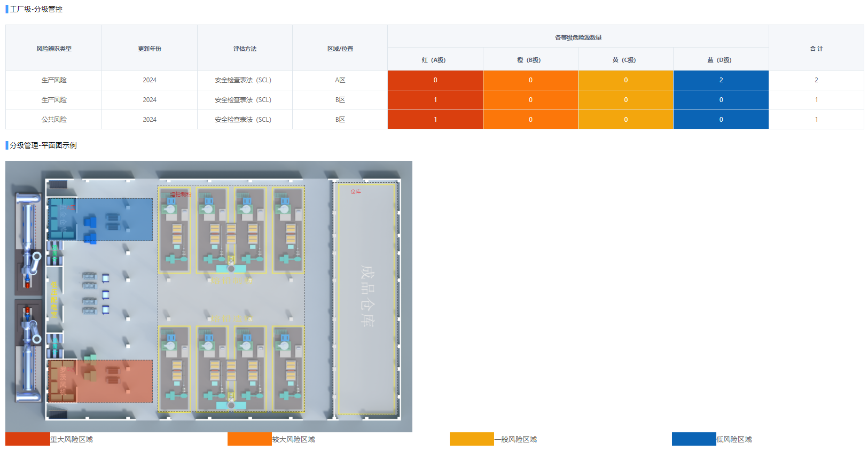This screenshot has width=868, height=451.
Task: Click the 风险辨识类型 column header
Action: [53, 49]
